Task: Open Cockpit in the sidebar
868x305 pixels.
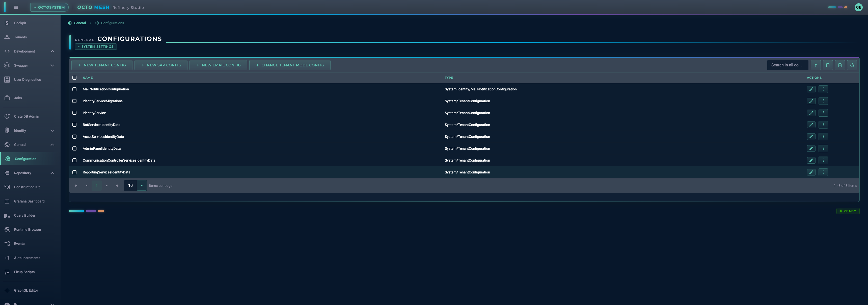Action: click(30, 23)
